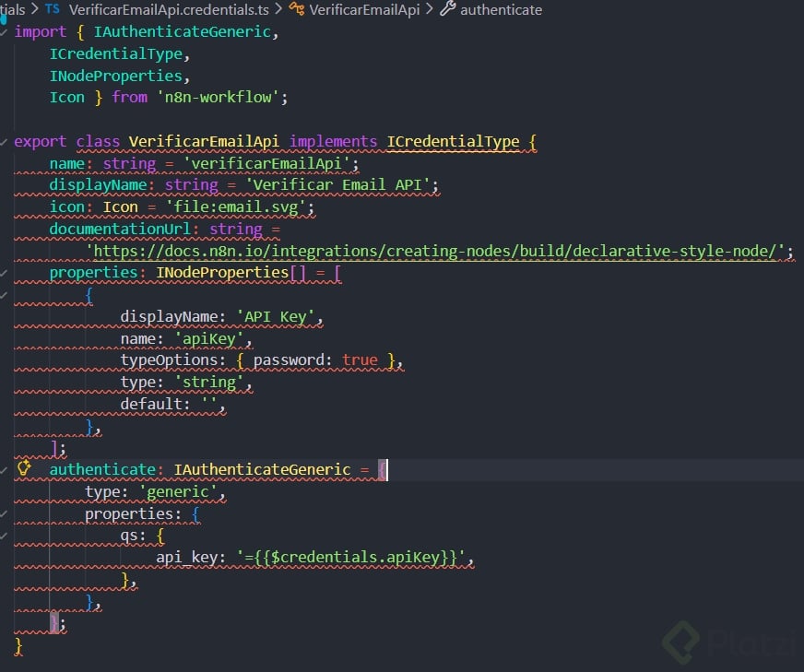Viewport: 804px width, 672px height.
Task: Click the 'apiKey' name value
Action: click(x=209, y=339)
